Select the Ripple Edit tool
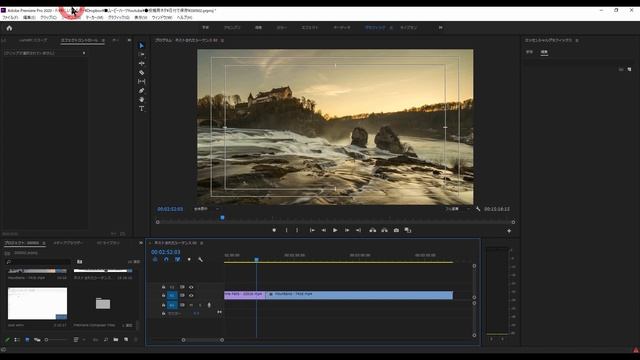Screen dimensions: 640x360 tap(142, 64)
